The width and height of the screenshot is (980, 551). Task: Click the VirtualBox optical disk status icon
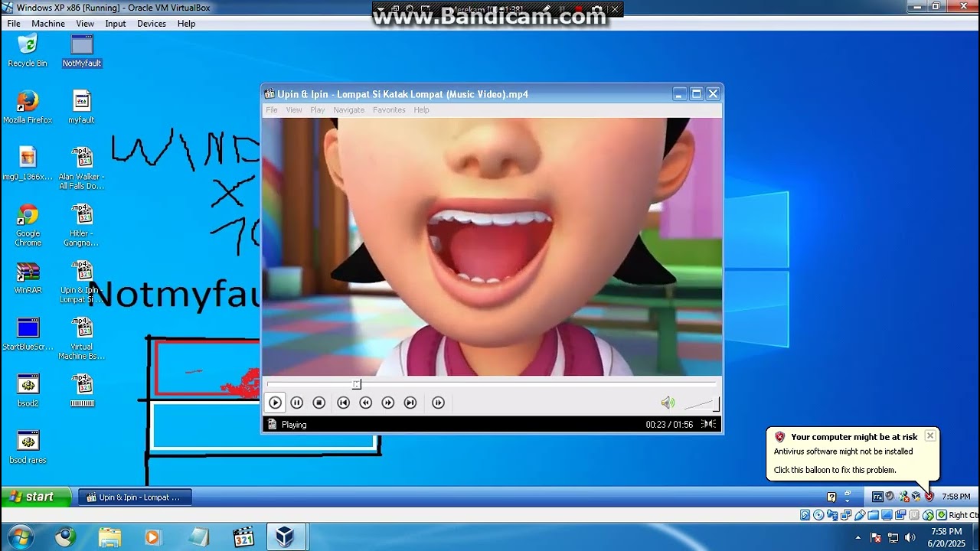click(818, 515)
